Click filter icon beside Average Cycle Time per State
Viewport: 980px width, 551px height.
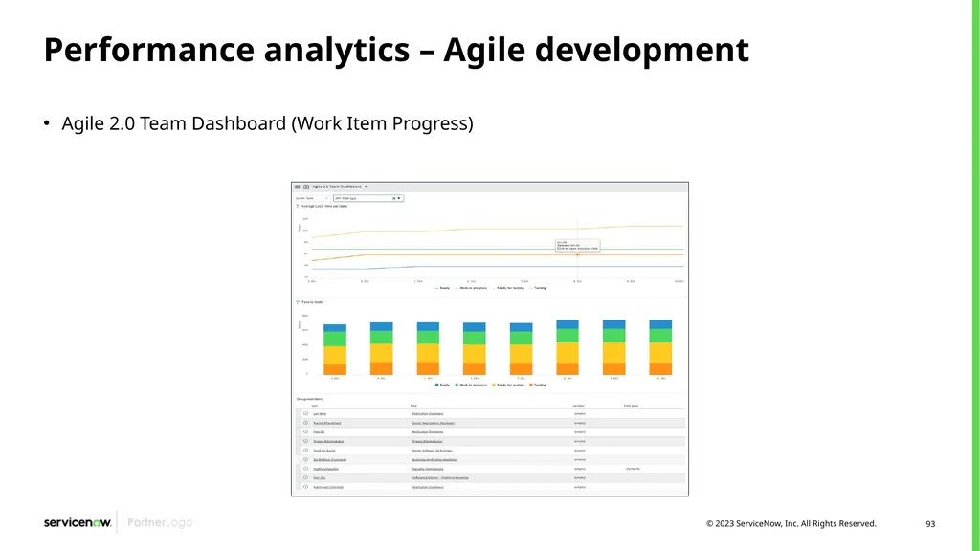[298, 207]
